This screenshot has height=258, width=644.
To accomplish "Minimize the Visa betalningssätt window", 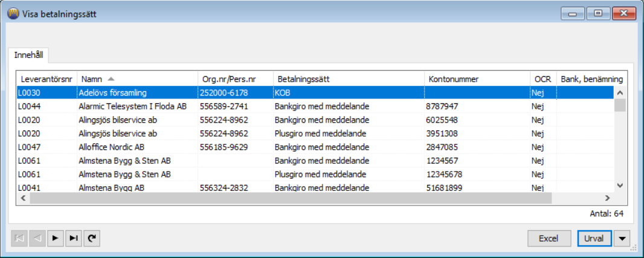I will click(x=573, y=13).
